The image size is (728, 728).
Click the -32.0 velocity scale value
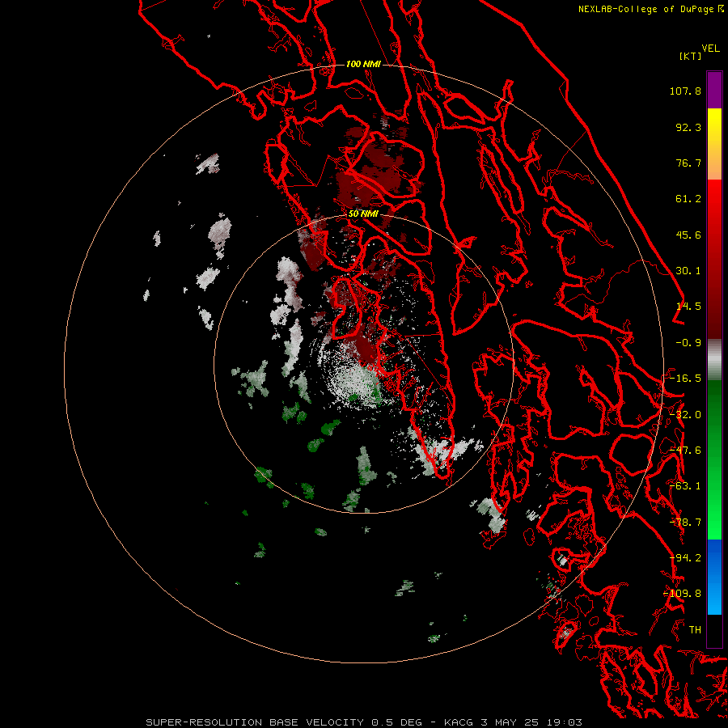685,415
